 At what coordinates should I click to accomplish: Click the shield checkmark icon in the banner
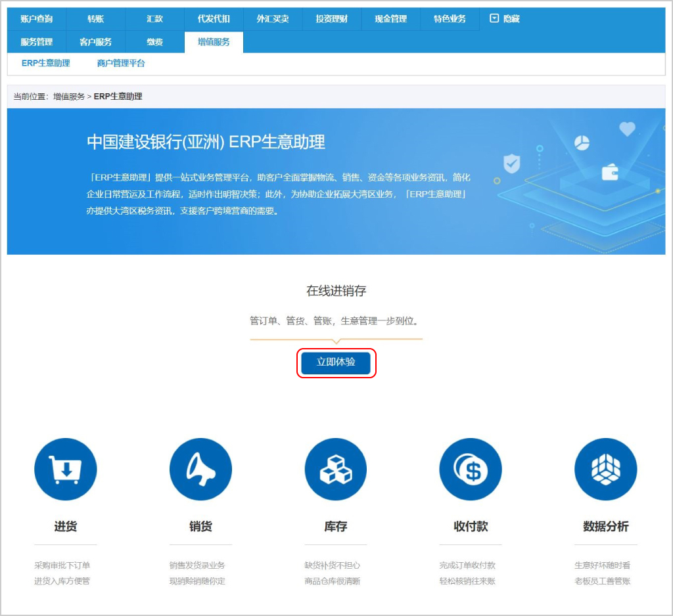click(511, 162)
